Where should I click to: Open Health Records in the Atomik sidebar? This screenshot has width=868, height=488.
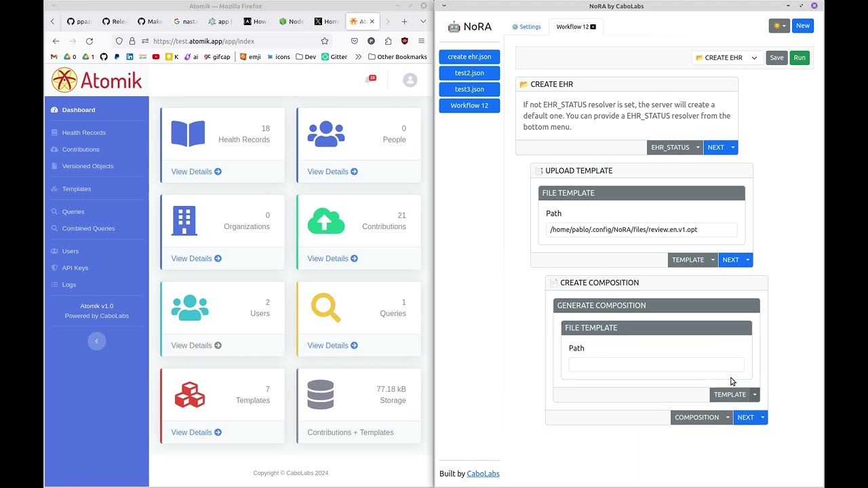point(83,133)
